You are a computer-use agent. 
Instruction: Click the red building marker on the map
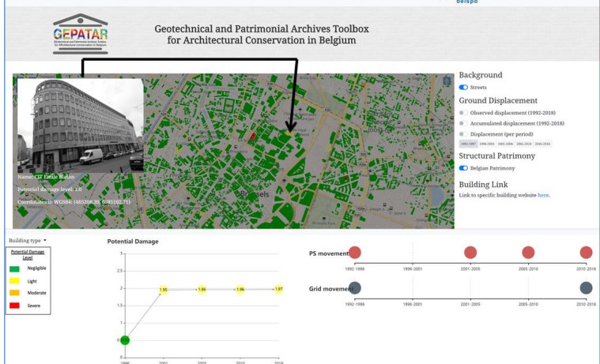253,137
